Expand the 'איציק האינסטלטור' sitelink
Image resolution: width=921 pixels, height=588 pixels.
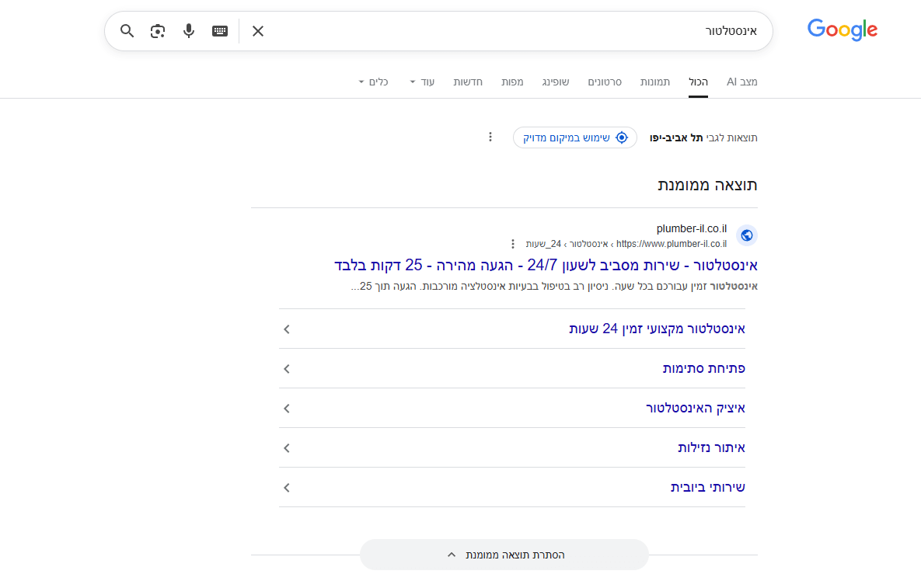[x=511, y=408]
